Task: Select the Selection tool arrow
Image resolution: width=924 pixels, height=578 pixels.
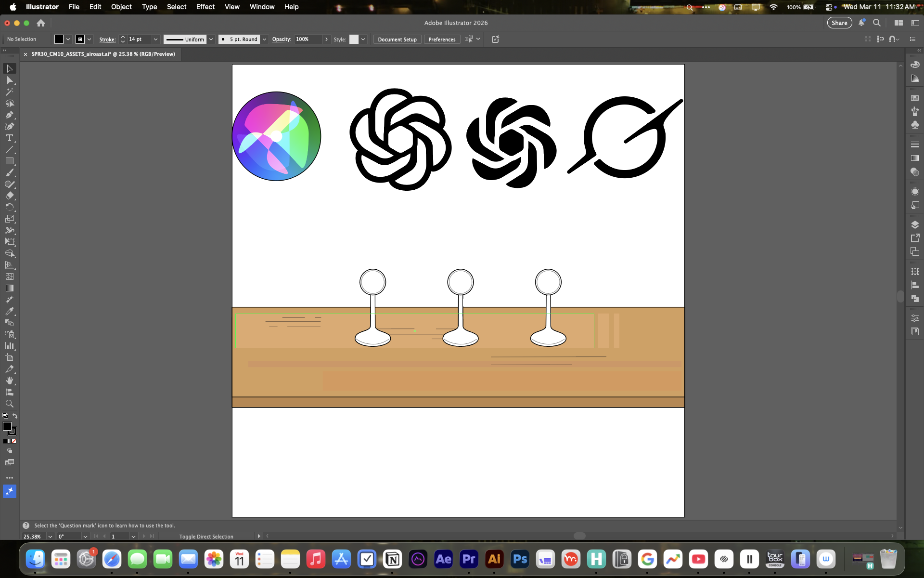Action: 10,69
